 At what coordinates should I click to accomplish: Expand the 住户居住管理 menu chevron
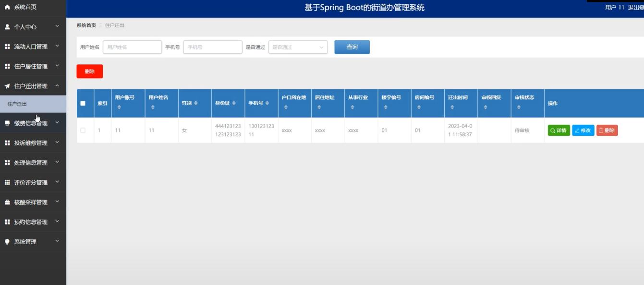[x=57, y=65]
